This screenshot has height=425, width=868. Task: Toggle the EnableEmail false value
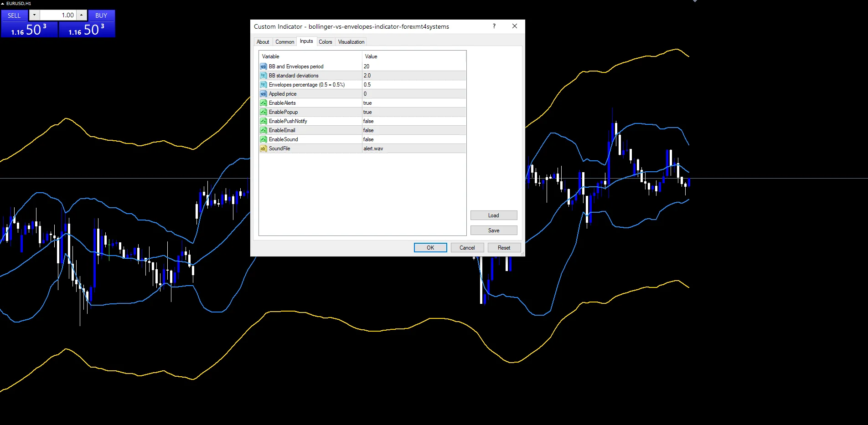coord(414,130)
